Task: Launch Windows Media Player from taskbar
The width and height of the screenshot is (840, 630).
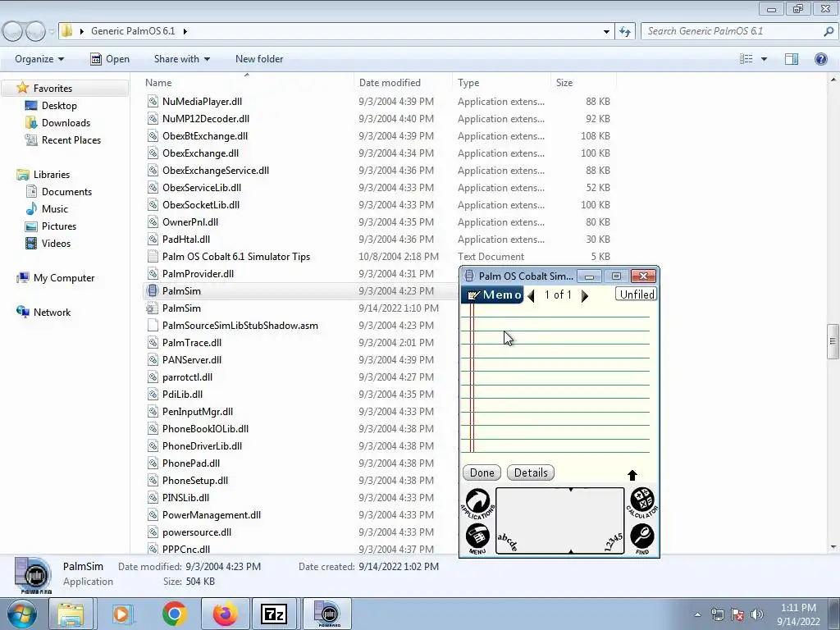Action: click(x=122, y=614)
